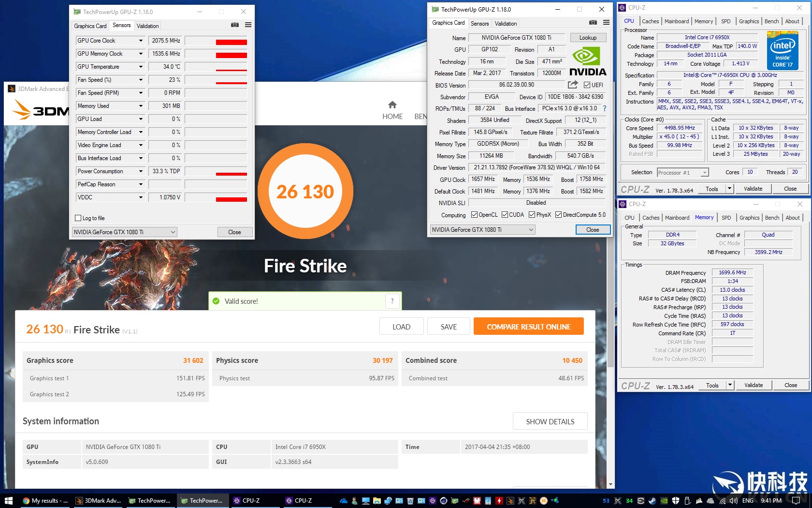The width and height of the screenshot is (812, 508).
Task: Expand the GPU Memory Clock sensor dropdown
Action: [141, 54]
